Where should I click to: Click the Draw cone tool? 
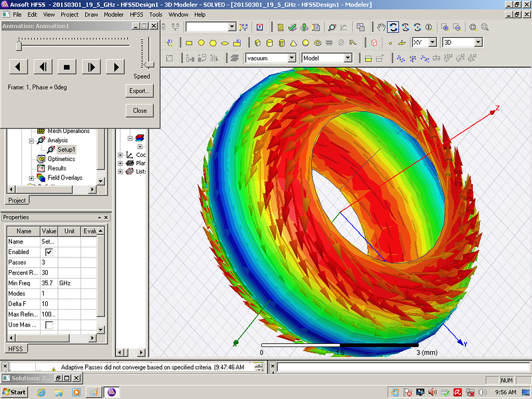pyautogui.click(x=293, y=43)
